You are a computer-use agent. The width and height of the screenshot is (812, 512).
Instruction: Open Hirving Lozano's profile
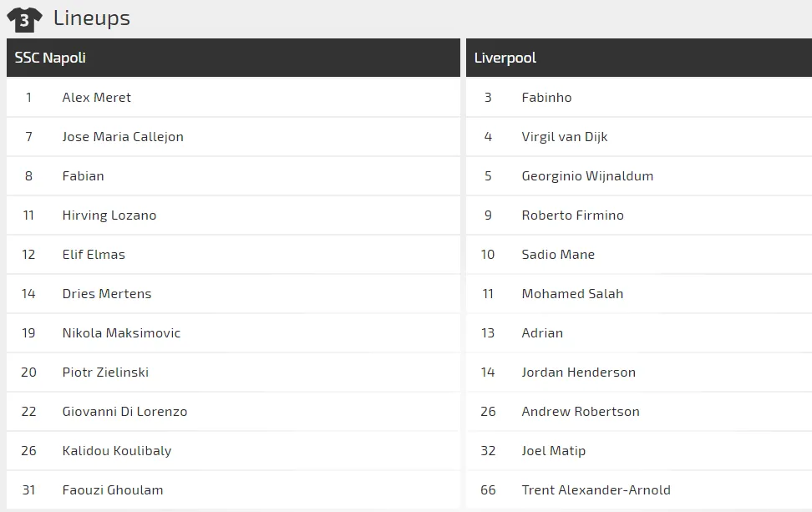click(x=109, y=215)
